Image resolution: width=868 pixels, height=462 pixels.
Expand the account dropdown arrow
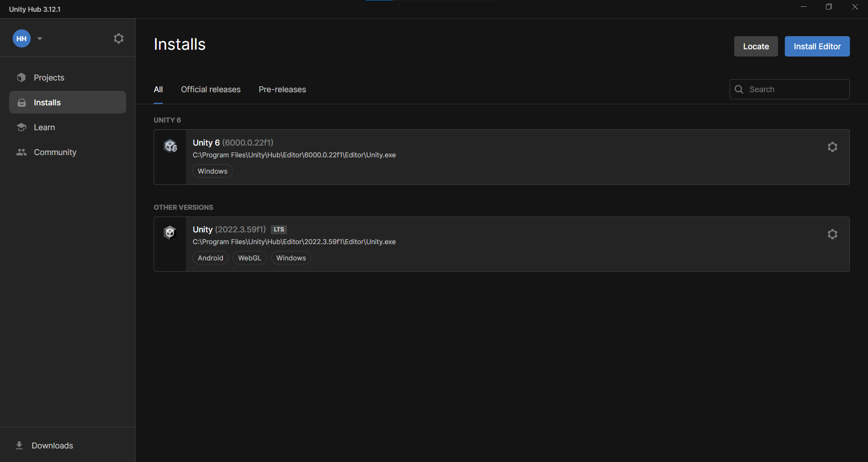point(40,38)
